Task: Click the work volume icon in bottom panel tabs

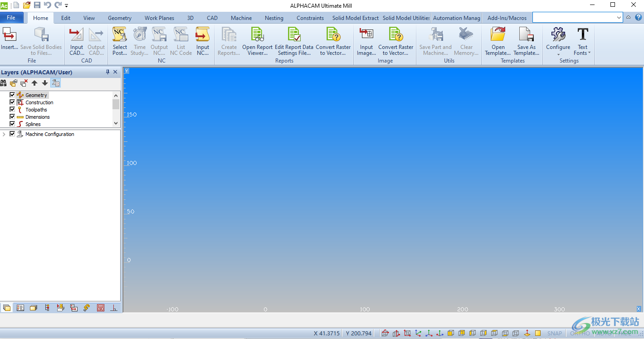Action: (34, 308)
